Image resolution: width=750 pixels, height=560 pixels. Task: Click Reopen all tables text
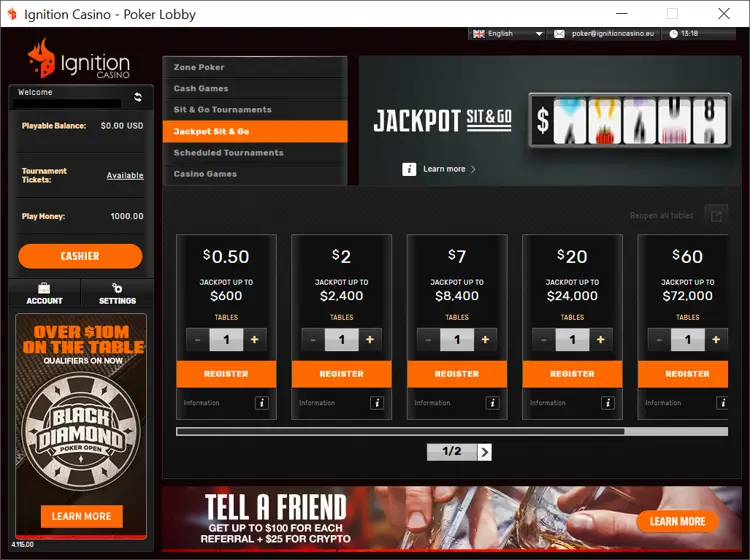pos(662,216)
